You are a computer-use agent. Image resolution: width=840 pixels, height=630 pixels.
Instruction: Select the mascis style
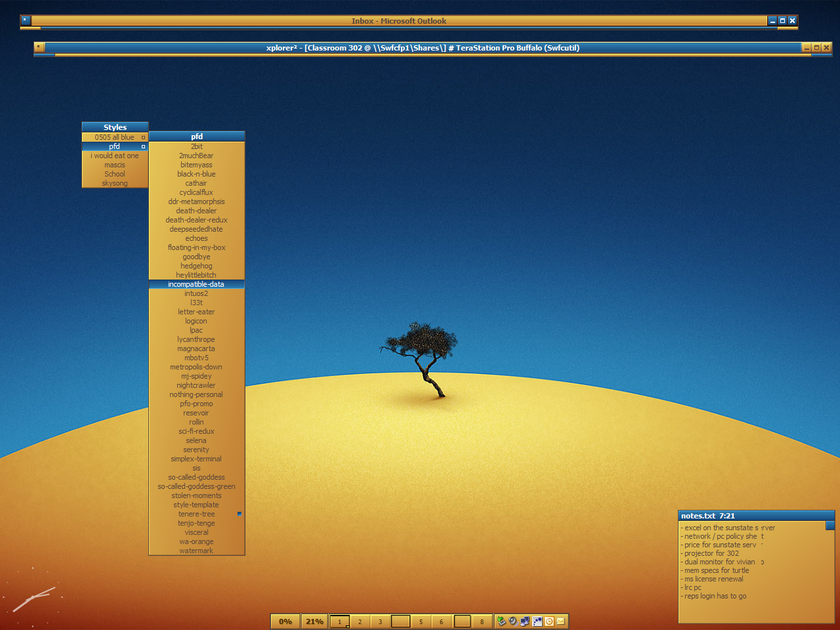tap(115, 165)
